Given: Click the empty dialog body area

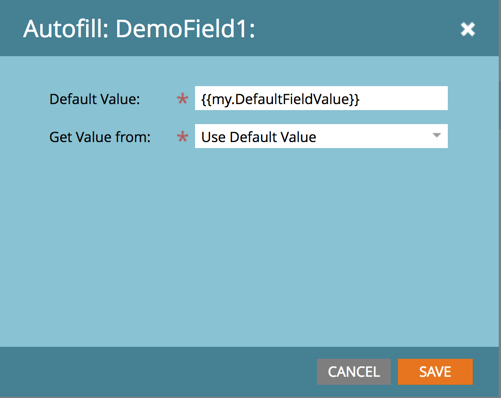Looking at the screenshot, I should pos(249,247).
